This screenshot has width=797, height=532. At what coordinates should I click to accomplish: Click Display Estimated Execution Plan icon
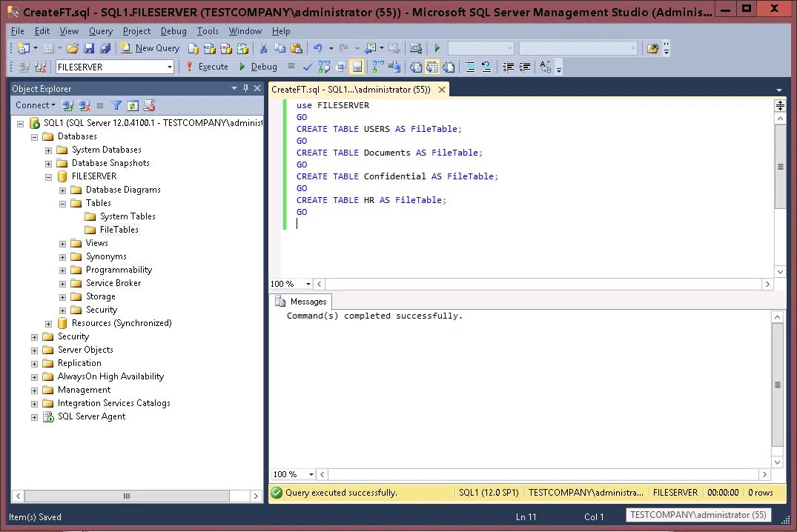[x=324, y=67]
